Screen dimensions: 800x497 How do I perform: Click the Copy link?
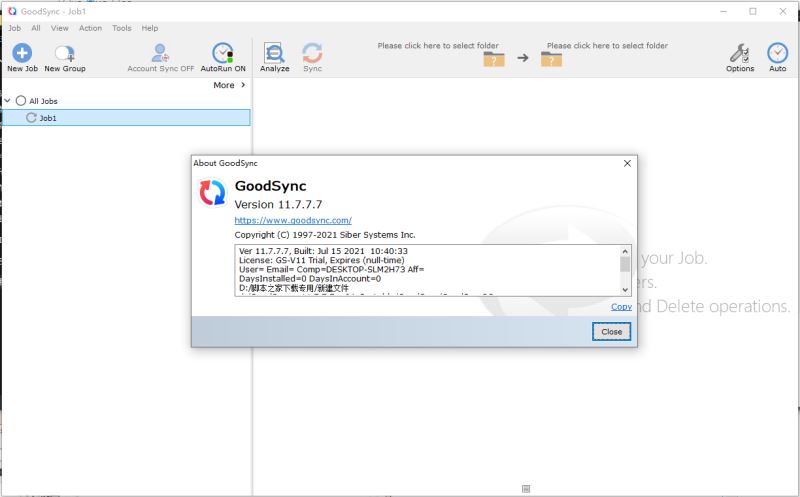point(621,306)
